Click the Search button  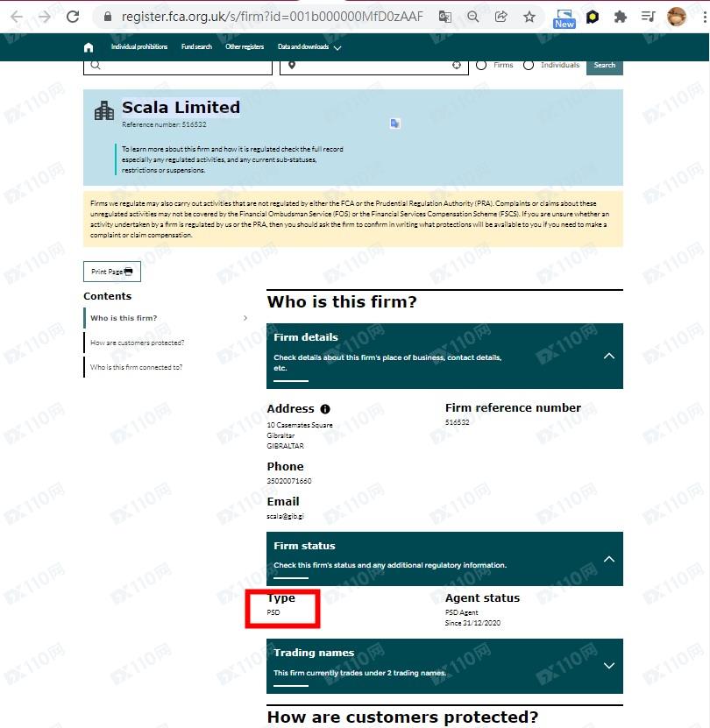click(605, 66)
